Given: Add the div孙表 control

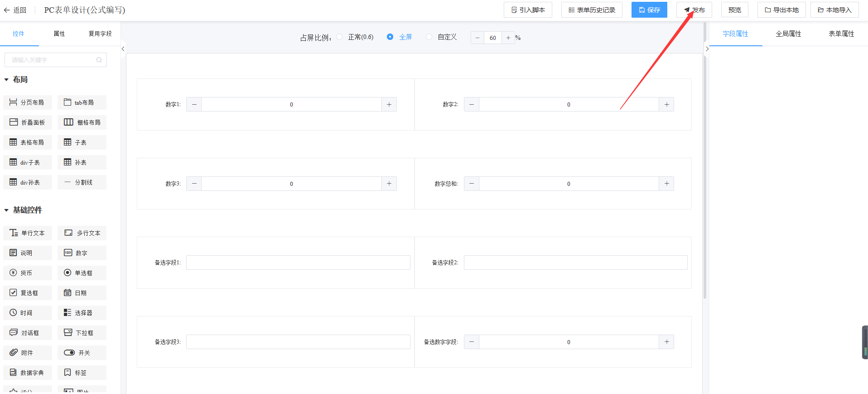Looking at the screenshot, I should (28, 182).
